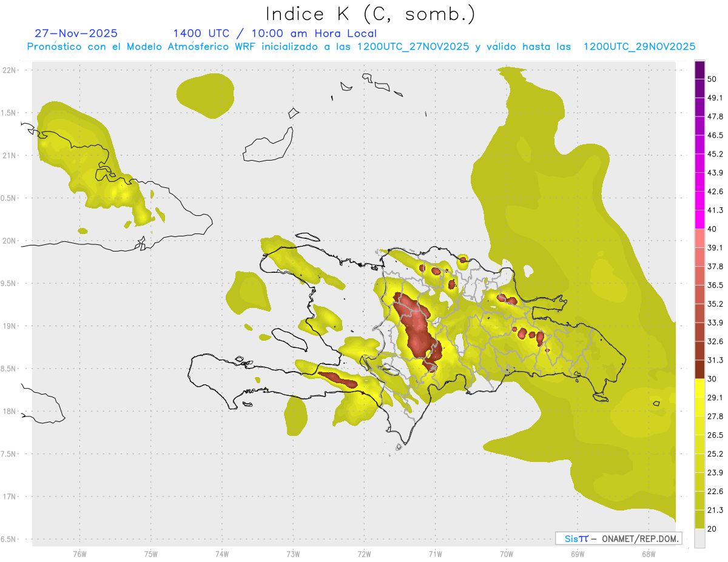Click the '35.2' colorbar label
The width and height of the screenshot is (728, 562).
click(715, 304)
